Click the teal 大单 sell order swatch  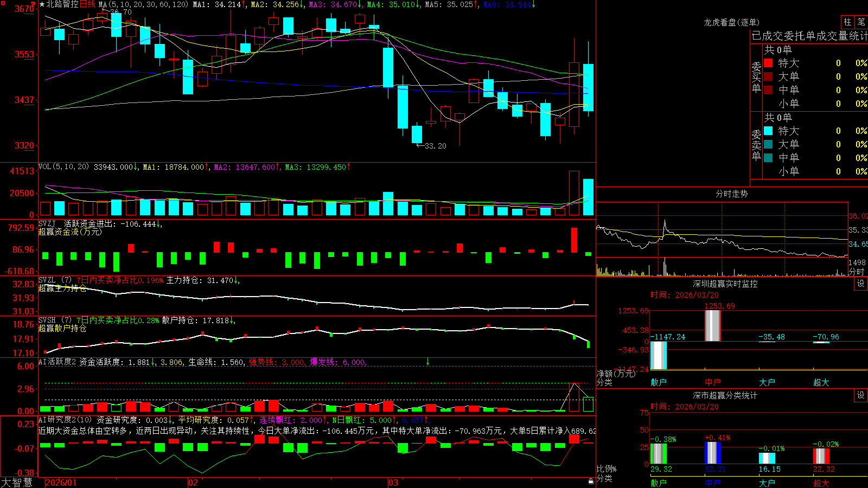point(768,144)
